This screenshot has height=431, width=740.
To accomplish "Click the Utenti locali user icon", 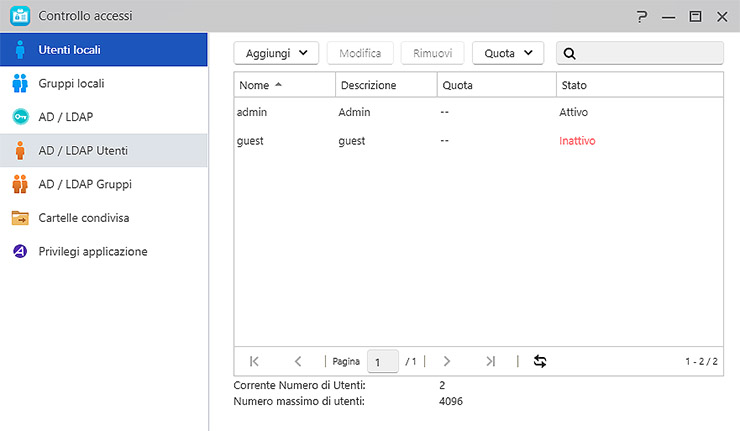I will click(20, 49).
